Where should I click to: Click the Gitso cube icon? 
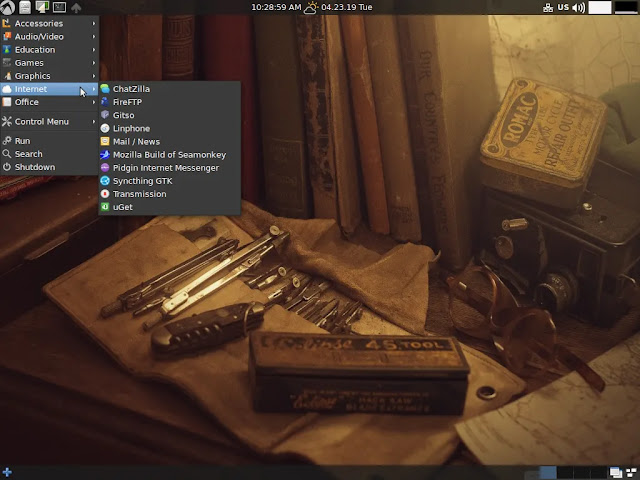click(105, 115)
